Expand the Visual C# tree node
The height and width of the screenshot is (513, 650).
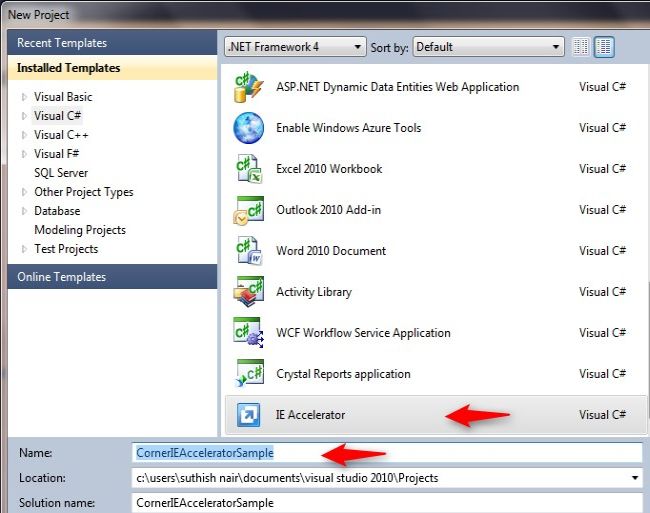(24, 116)
